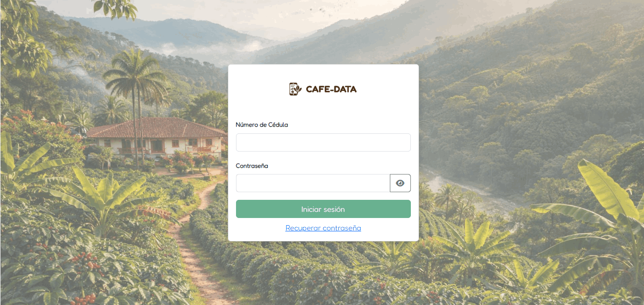644x305 pixels.
Task: Show the password using the eye button
Action: 400,183
